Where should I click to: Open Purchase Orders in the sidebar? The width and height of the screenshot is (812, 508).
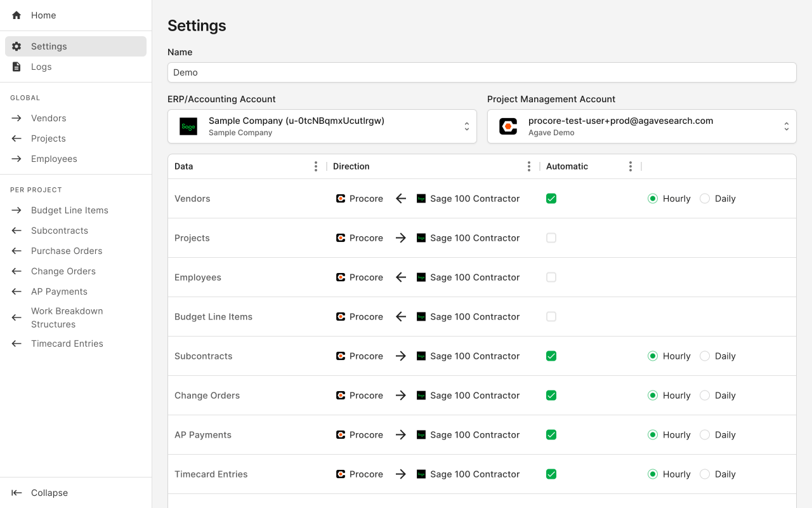click(x=75, y=251)
